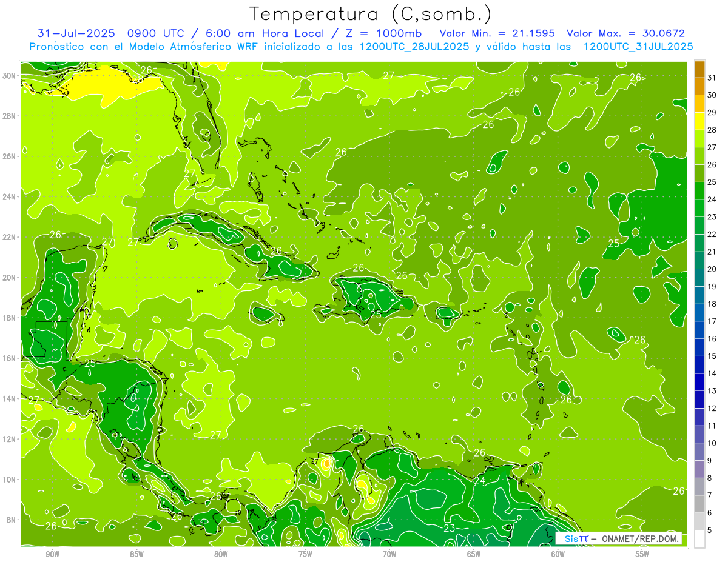Viewport: 728px width, 562px height.
Task: Click the '24N' latitude label
Action: (9, 197)
